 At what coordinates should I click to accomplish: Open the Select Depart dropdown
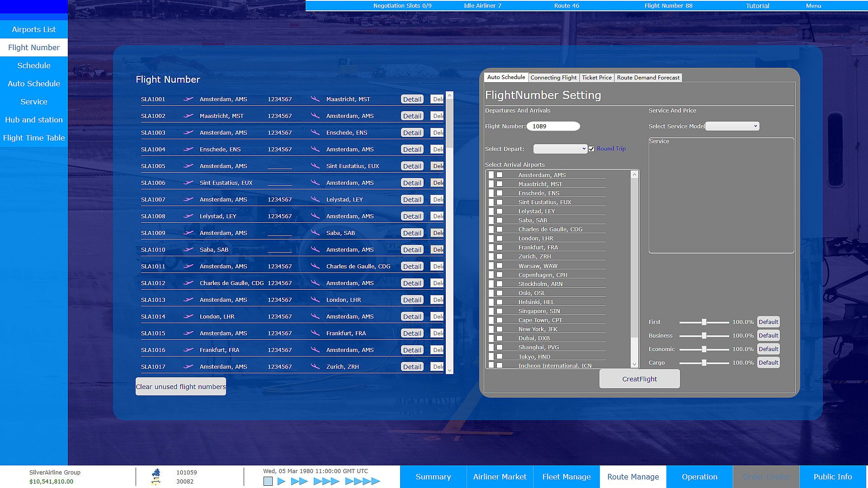[560, 149]
